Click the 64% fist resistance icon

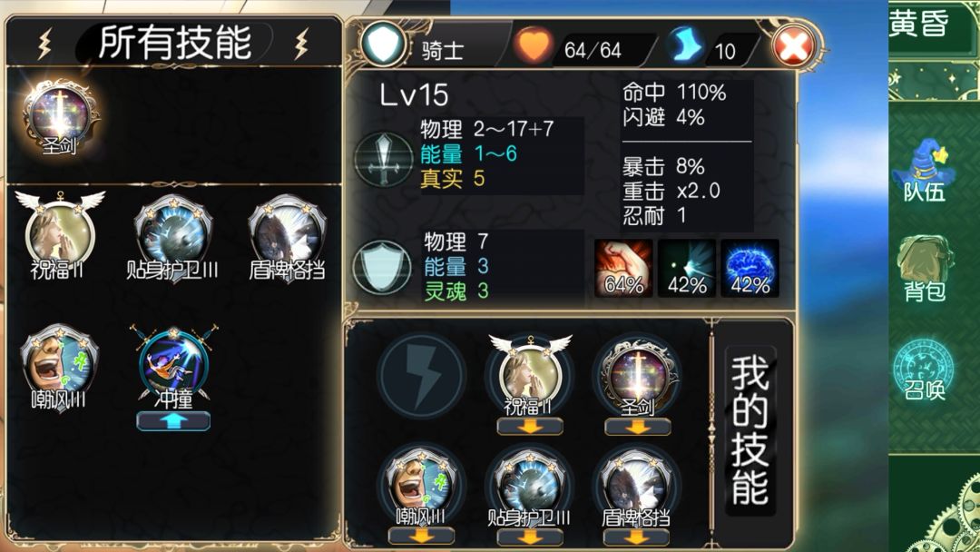(x=623, y=268)
